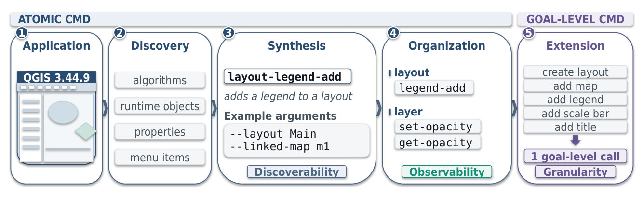Click the step 4 number badge
The height and width of the screenshot is (201, 644).
[393, 33]
